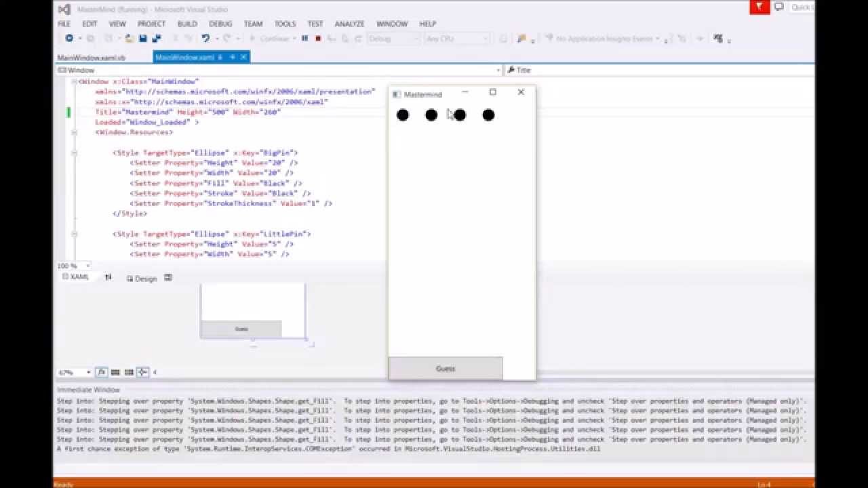This screenshot has width=868, height=488.
Task: Click the second black pin in Mastermind
Action: [x=431, y=115]
